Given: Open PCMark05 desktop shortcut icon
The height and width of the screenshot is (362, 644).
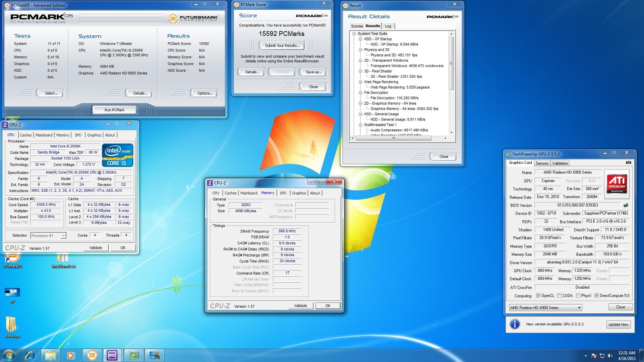Looking at the screenshot, I should coord(12,260).
